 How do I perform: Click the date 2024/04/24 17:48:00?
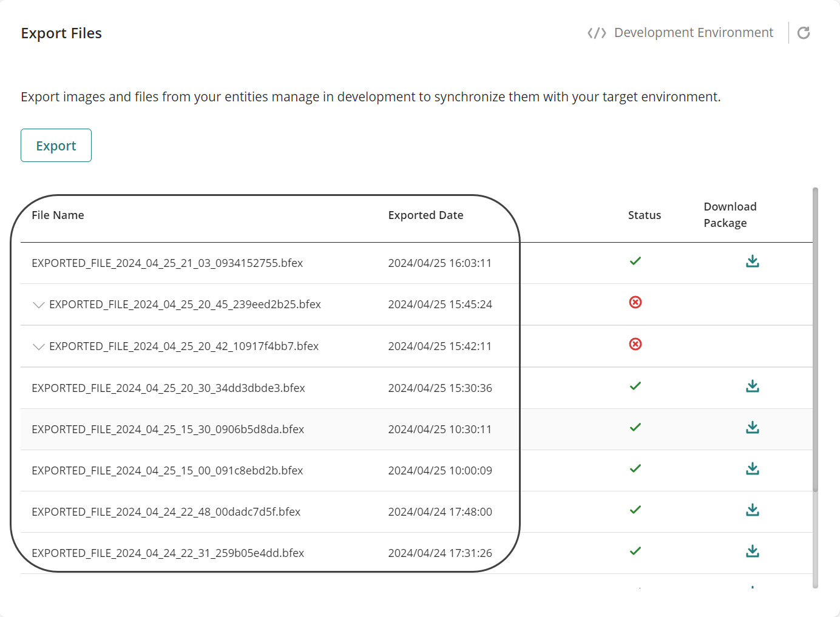tap(440, 512)
